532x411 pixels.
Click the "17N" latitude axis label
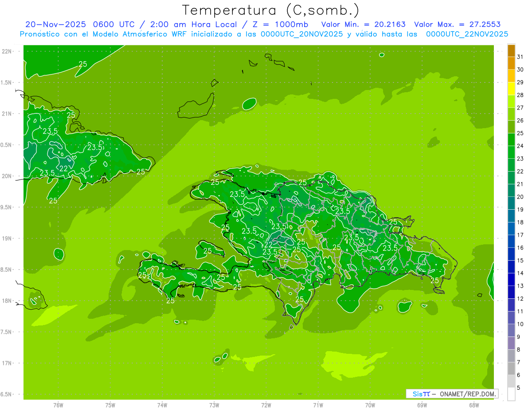pyautogui.click(x=6, y=364)
